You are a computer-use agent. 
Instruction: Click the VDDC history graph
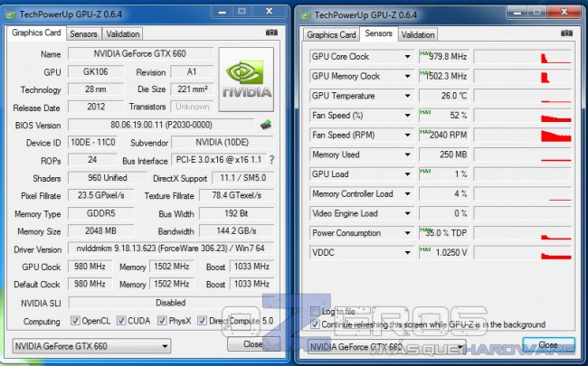(x=522, y=252)
